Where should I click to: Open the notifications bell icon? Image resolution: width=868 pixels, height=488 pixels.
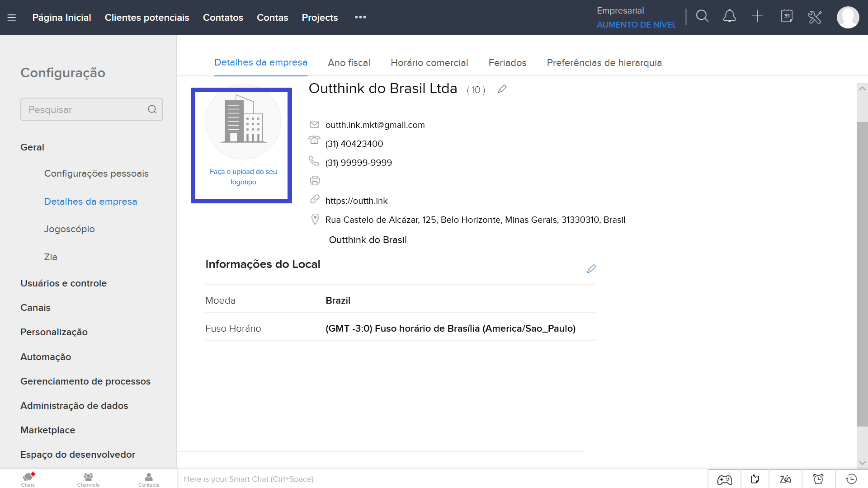click(x=729, y=17)
